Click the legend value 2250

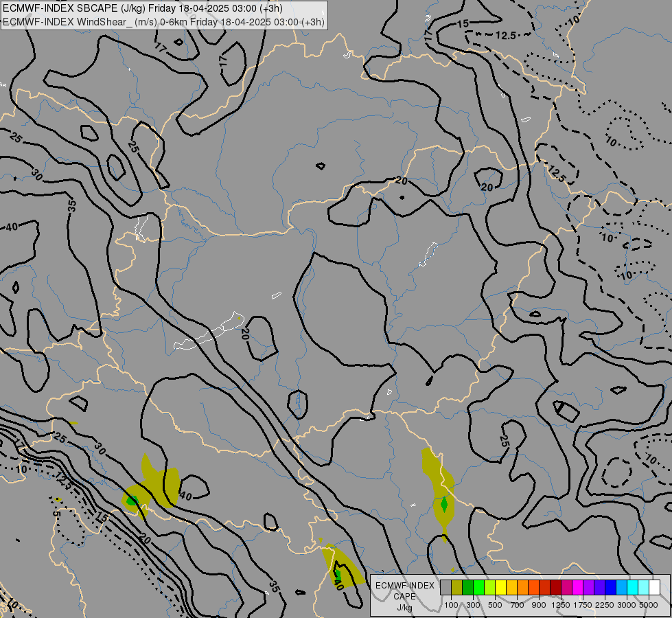point(605,605)
